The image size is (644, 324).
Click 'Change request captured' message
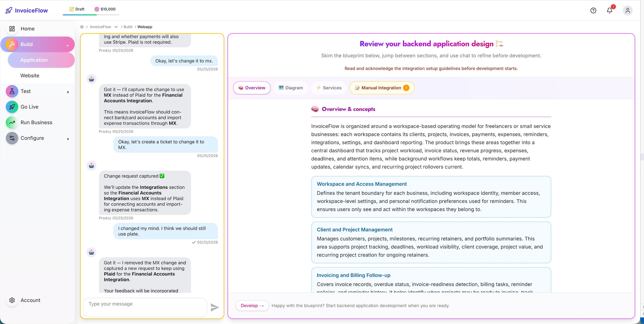click(145, 193)
